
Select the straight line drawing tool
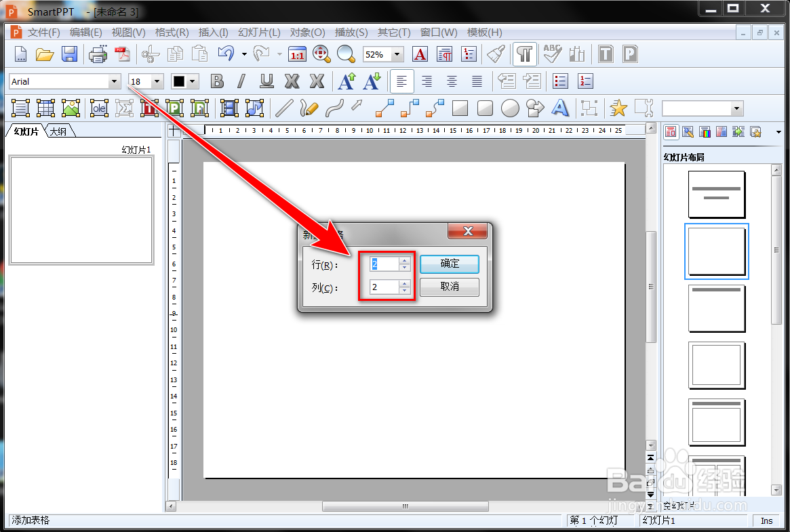tap(284, 108)
